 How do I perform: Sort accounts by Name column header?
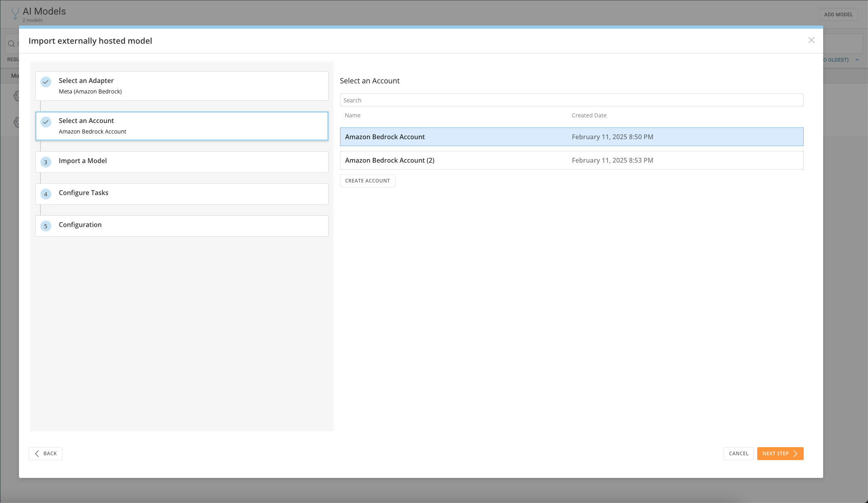(x=353, y=115)
